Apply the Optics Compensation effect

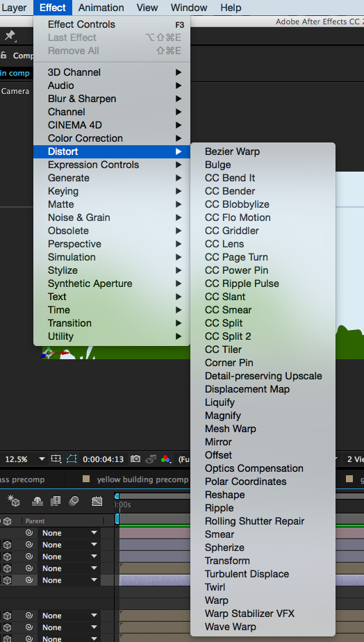click(263, 468)
